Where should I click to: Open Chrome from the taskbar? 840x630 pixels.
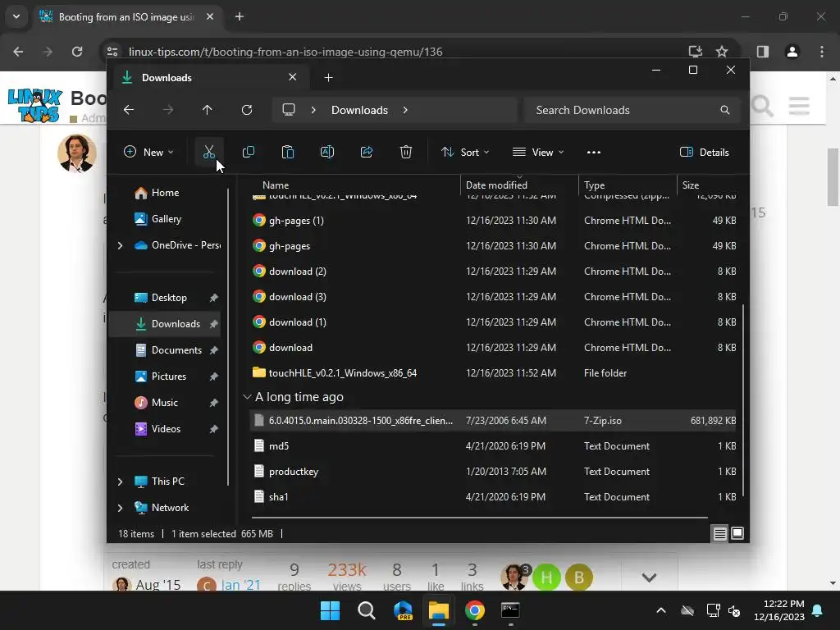tap(475, 610)
